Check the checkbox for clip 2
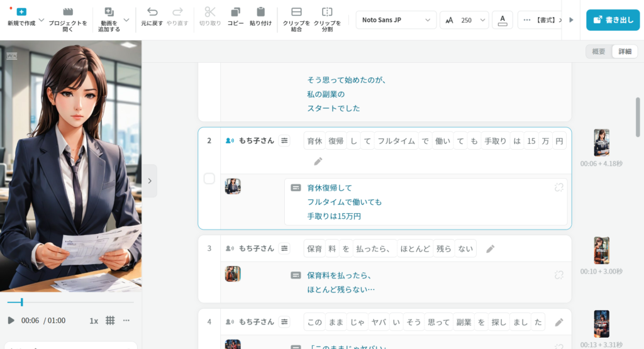644x349 pixels. click(209, 179)
